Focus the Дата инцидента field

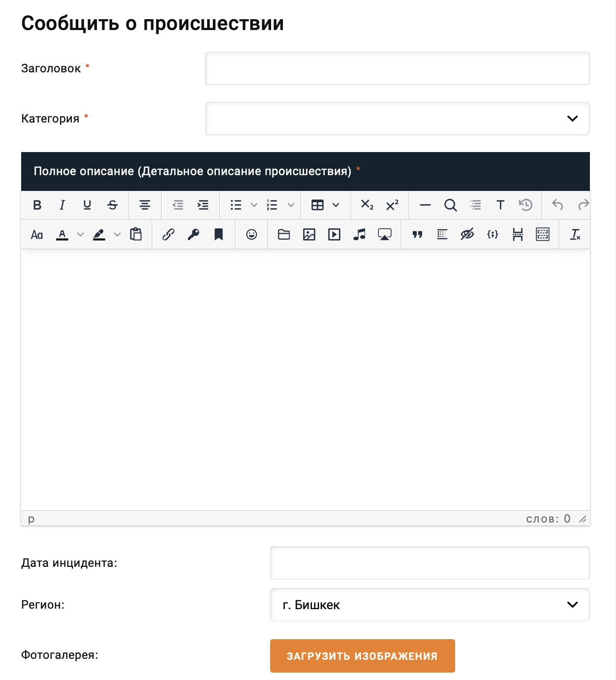pyautogui.click(x=430, y=563)
